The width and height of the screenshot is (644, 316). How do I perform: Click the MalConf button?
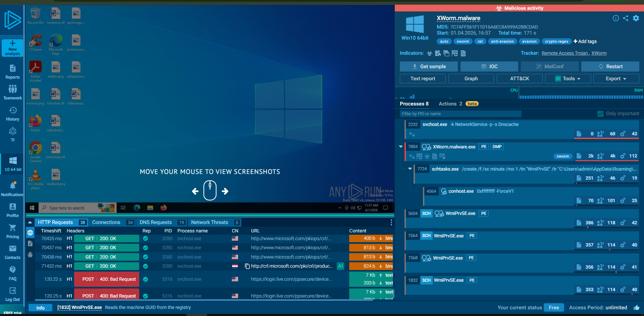pyautogui.click(x=550, y=66)
